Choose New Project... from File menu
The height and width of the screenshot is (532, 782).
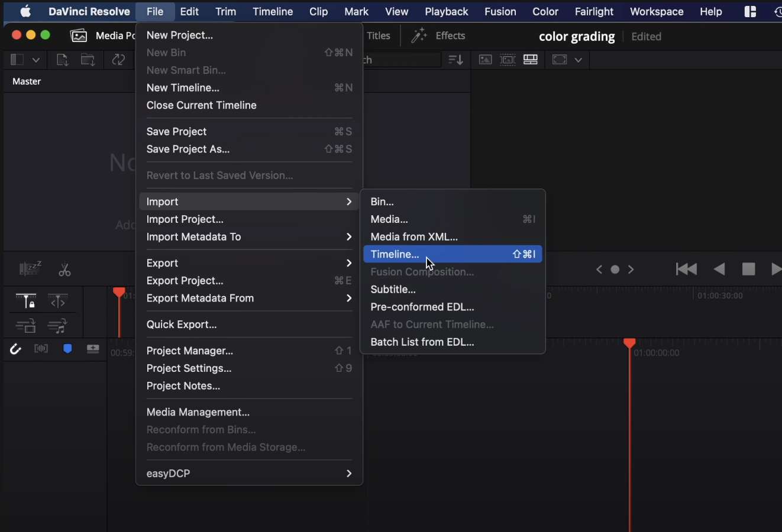click(249, 35)
